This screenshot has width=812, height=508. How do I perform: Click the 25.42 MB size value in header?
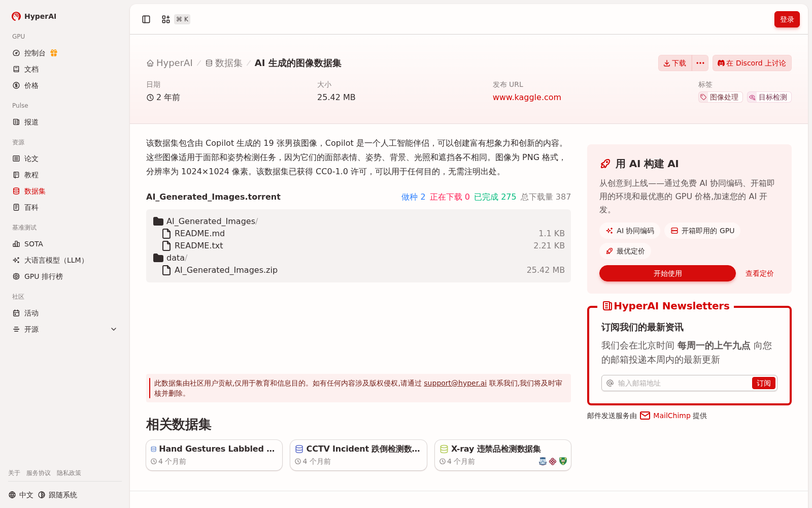(336, 97)
